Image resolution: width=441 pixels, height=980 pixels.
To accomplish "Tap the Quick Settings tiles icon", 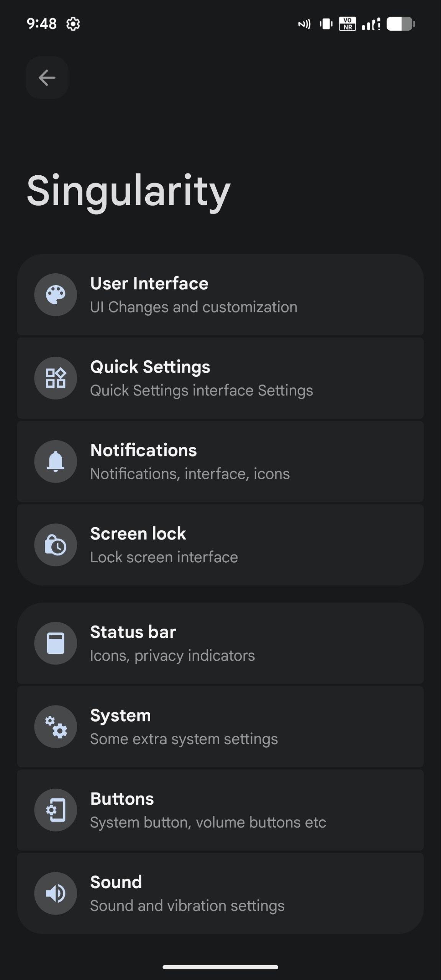I will point(56,378).
